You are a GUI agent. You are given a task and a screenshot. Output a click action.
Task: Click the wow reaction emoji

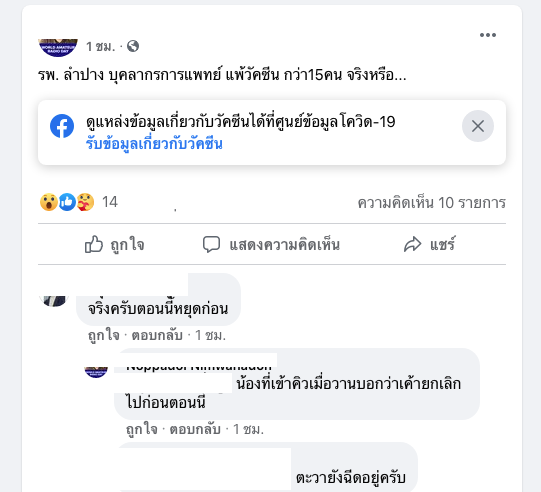coord(49,202)
